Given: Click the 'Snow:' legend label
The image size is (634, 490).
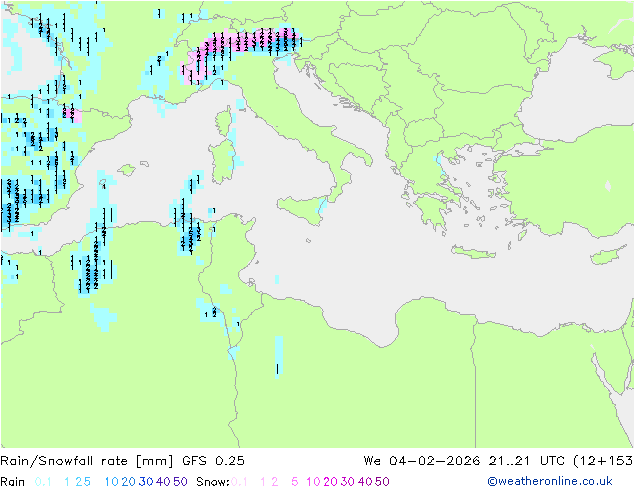Looking at the screenshot, I should [213, 482].
